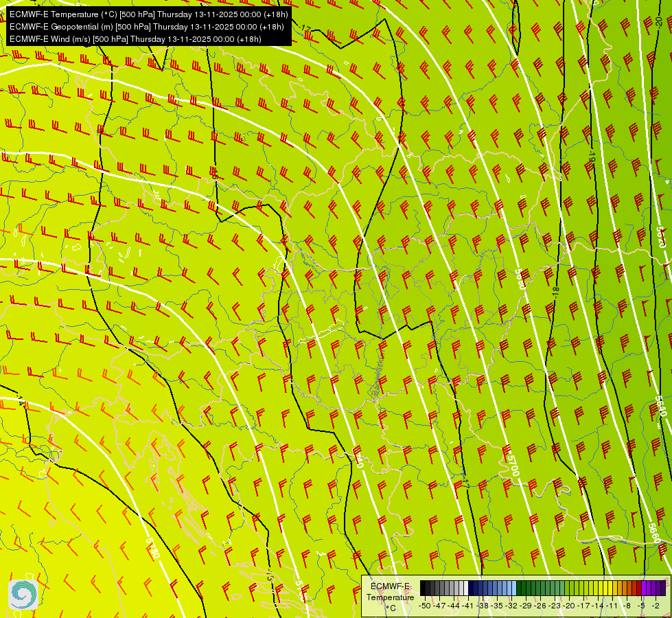The image size is (672, 618).
Task: Click the -23 value in the legend
Action: (x=555, y=606)
